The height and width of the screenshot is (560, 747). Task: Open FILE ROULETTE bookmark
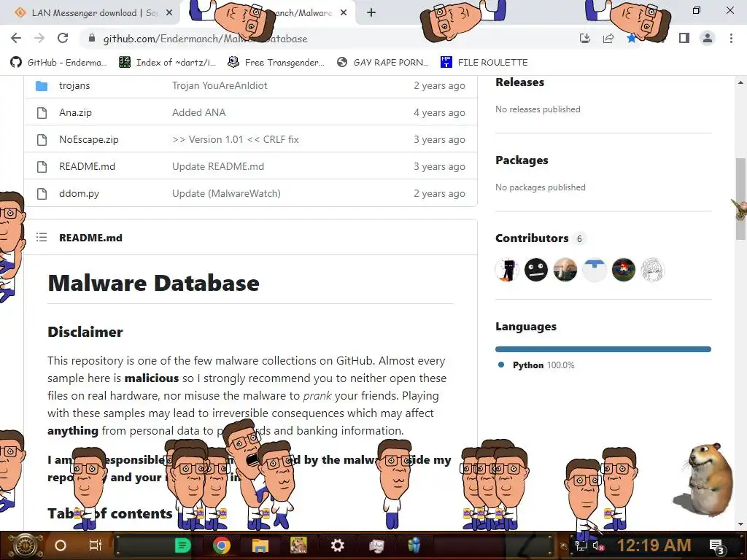point(484,63)
